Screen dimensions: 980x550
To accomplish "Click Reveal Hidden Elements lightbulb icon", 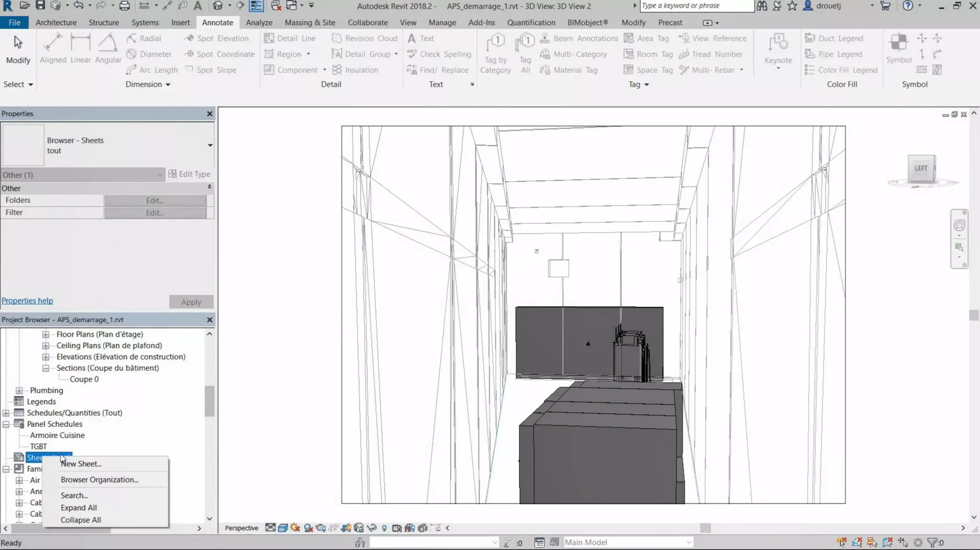I will tap(384, 528).
